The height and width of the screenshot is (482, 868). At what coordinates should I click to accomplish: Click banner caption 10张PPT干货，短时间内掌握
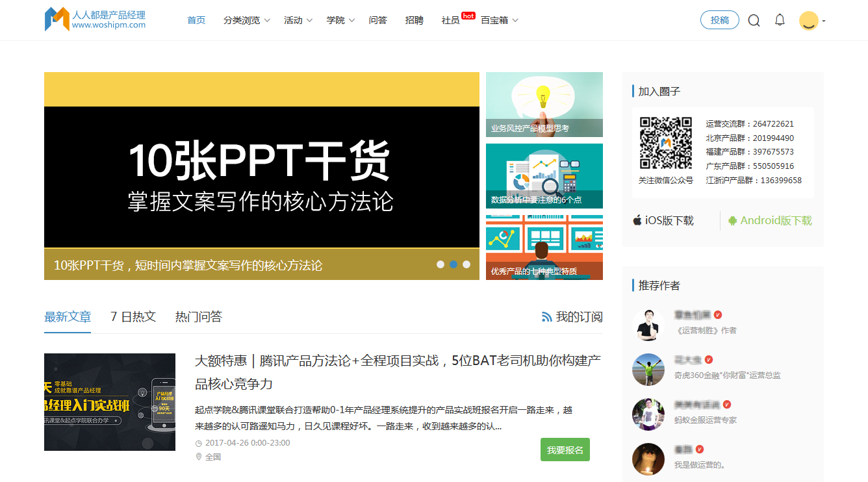click(x=188, y=265)
